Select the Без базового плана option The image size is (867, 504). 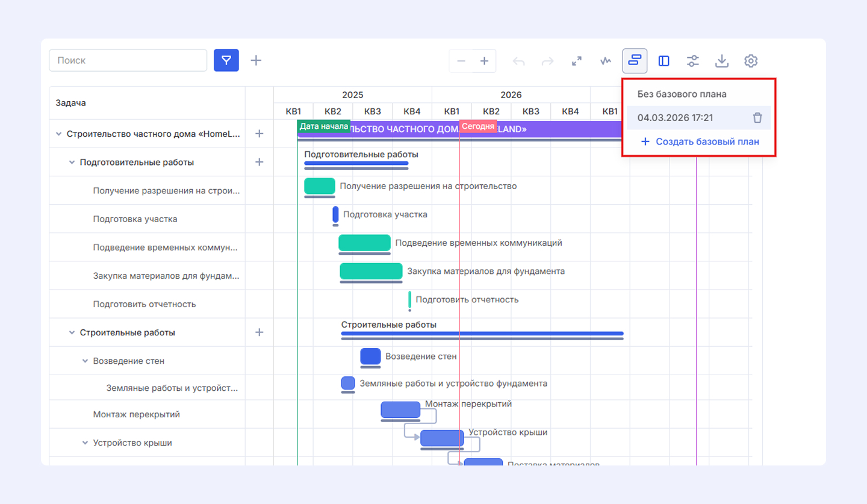coord(682,95)
